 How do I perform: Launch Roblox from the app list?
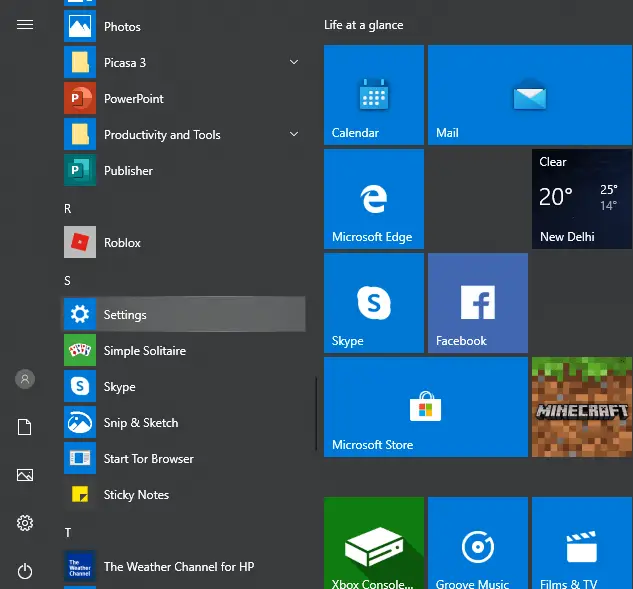pos(184,242)
